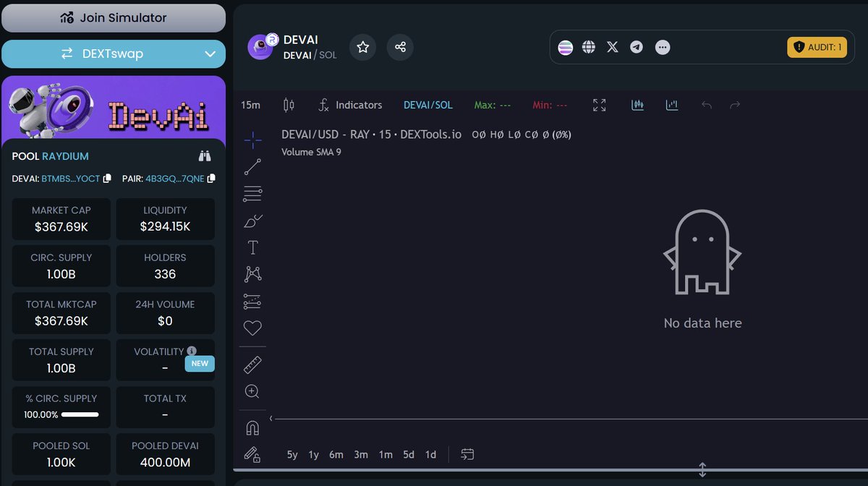Switch the DEVAI/SOL pair toggle

428,105
